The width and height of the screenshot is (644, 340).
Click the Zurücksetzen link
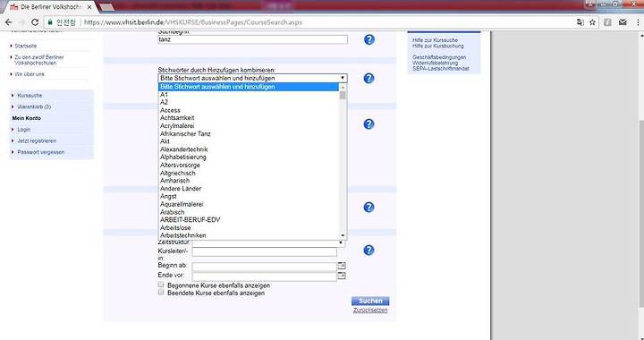(x=370, y=310)
